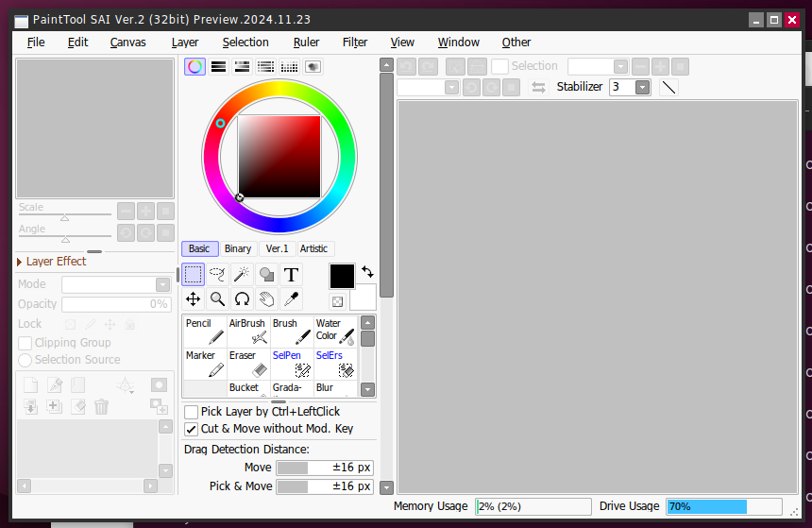Show the color wheel panel

point(195,66)
